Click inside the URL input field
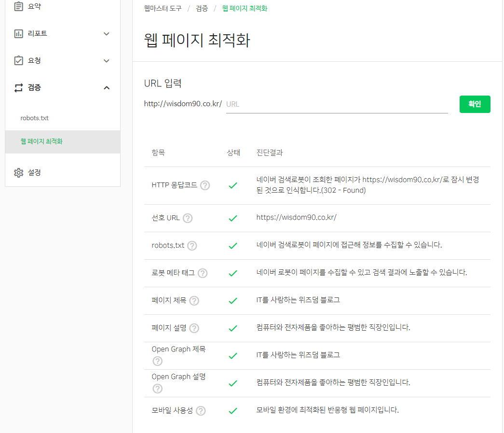The width and height of the screenshot is (504, 433). pyautogui.click(x=336, y=104)
